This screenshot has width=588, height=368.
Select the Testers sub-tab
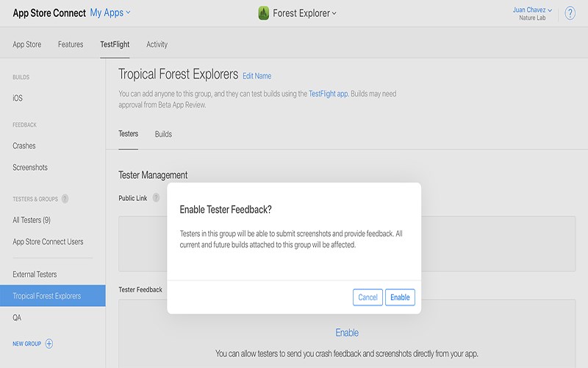pos(128,134)
